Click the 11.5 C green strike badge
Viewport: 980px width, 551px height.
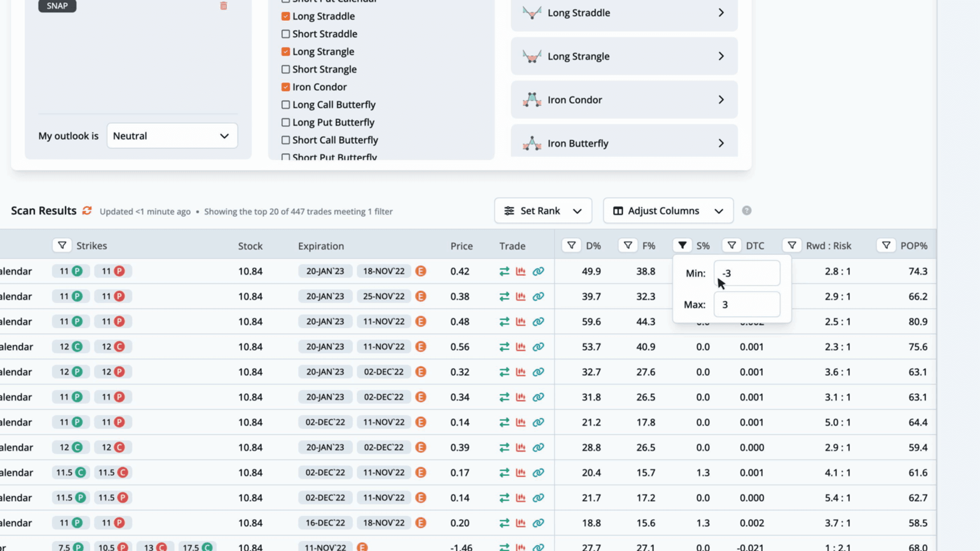[71, 473]
